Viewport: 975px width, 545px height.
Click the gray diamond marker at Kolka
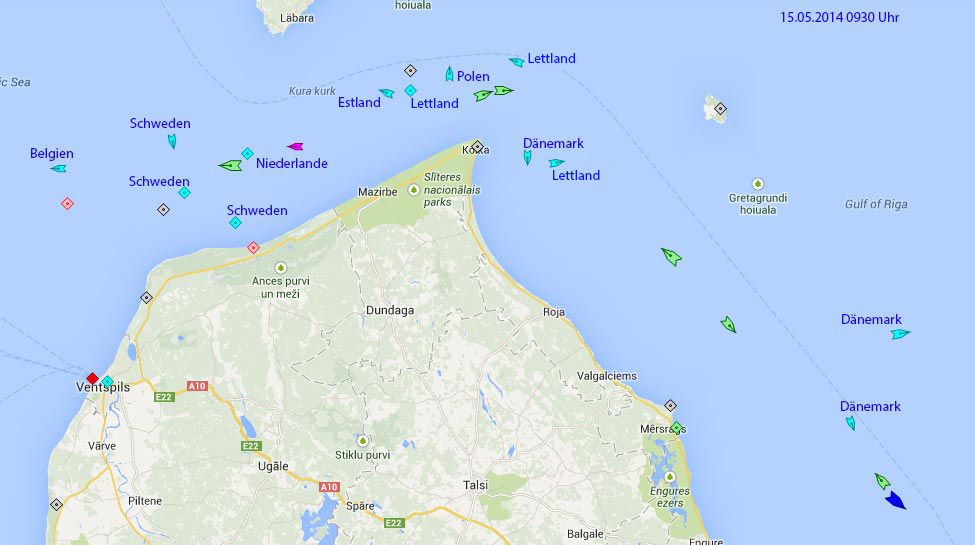click(x=478, y=146)
